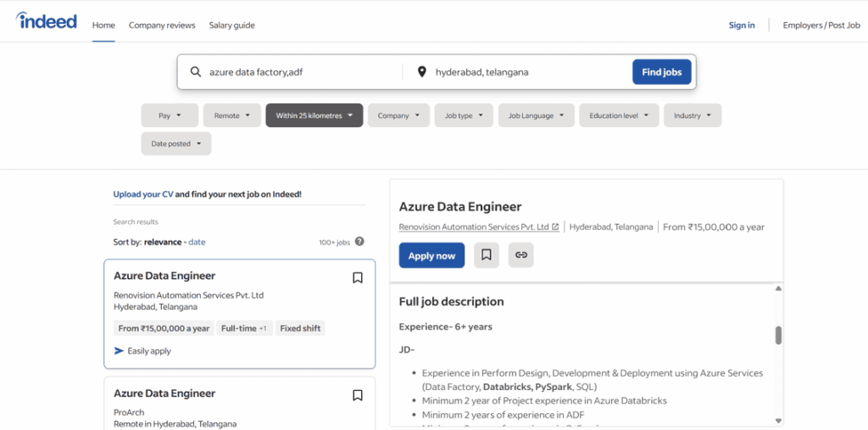The image size is (868, 430).
Task: Click the 100+ jobs count text
Action: tap(334, 243)
